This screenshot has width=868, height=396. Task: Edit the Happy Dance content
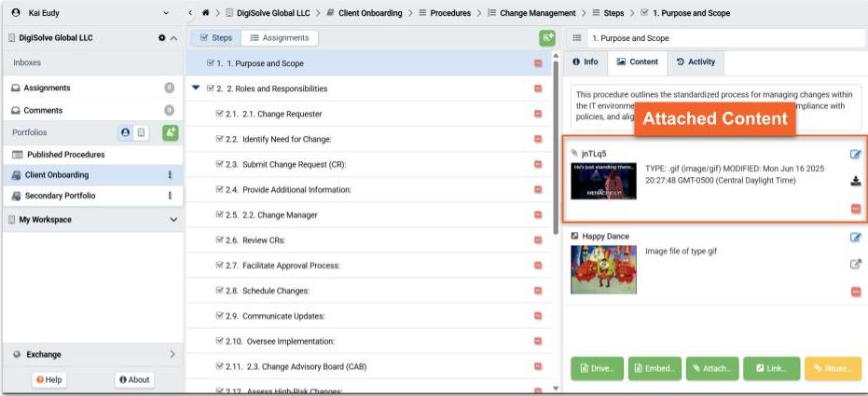[x=856, y=238]
